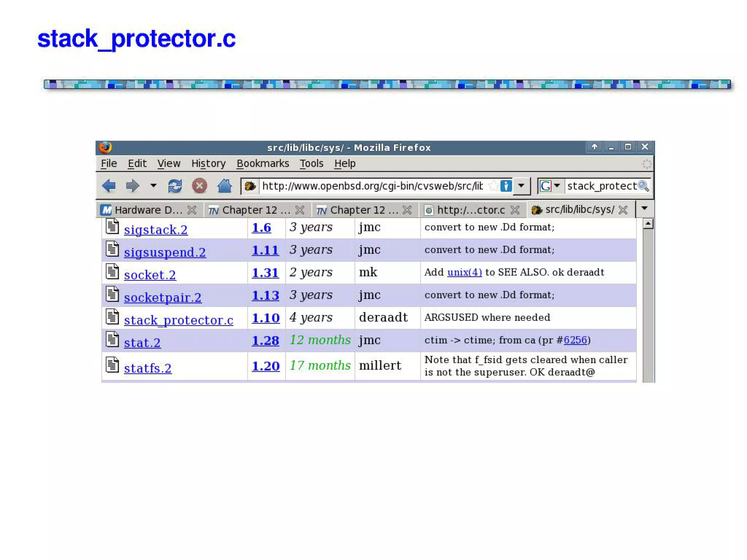This screenshot has height=560, width=747.
Task: Click the blue info icon in the URL bar
Action: 506,186
